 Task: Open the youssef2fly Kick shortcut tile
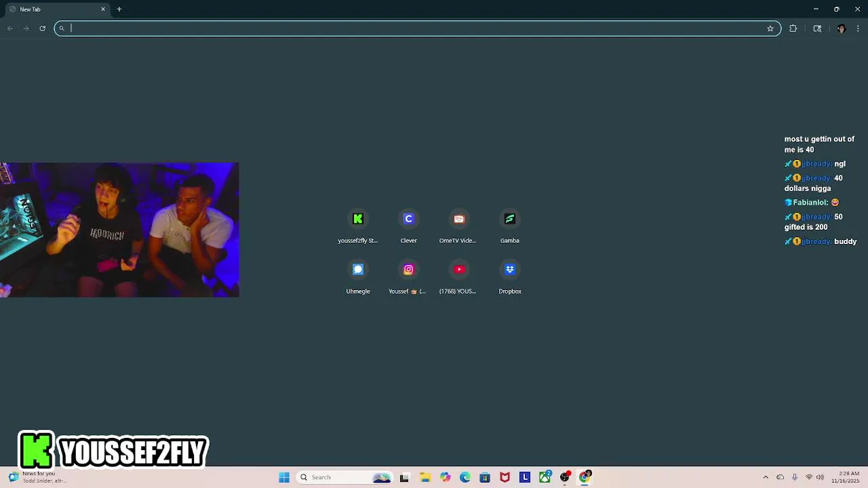(358, 226)
